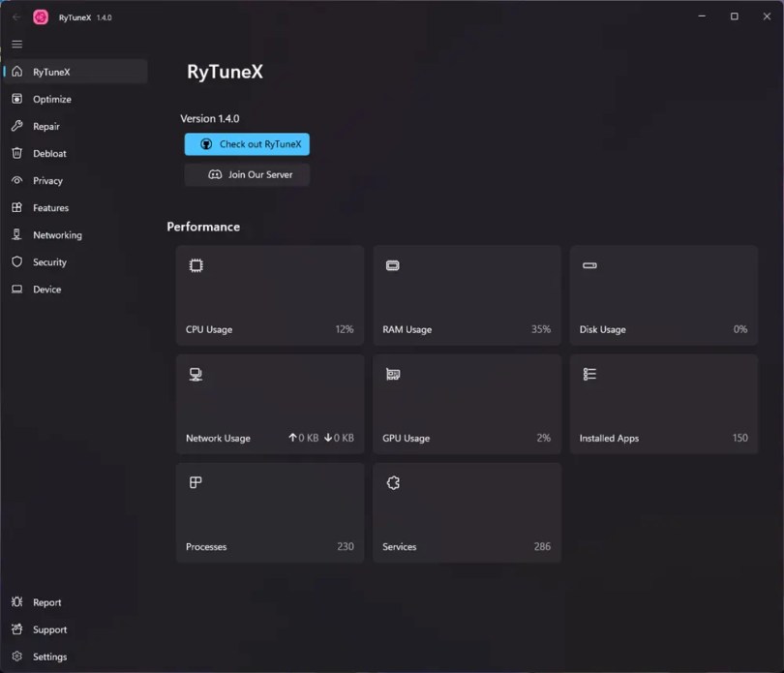Open the Network Usage card

coord(270,404)
